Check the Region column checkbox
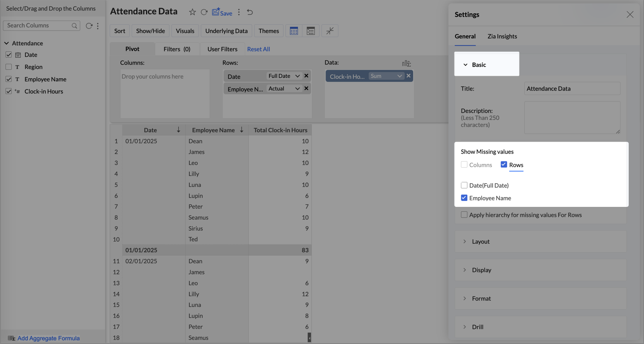 coord(8,67)
